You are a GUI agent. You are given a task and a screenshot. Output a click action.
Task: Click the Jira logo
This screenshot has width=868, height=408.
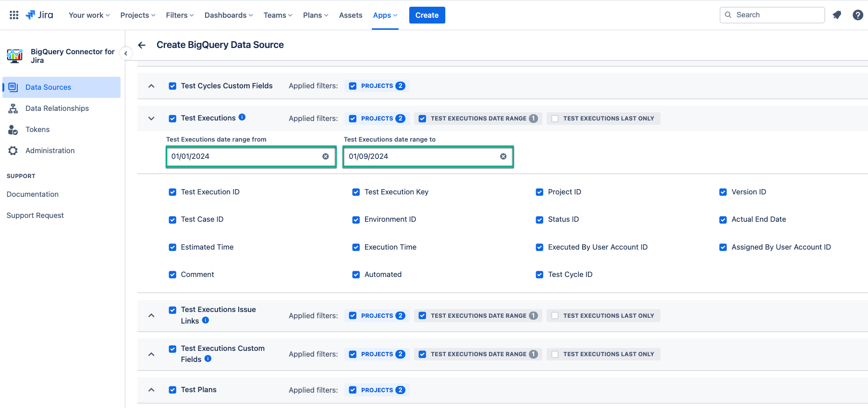(39, 15)
